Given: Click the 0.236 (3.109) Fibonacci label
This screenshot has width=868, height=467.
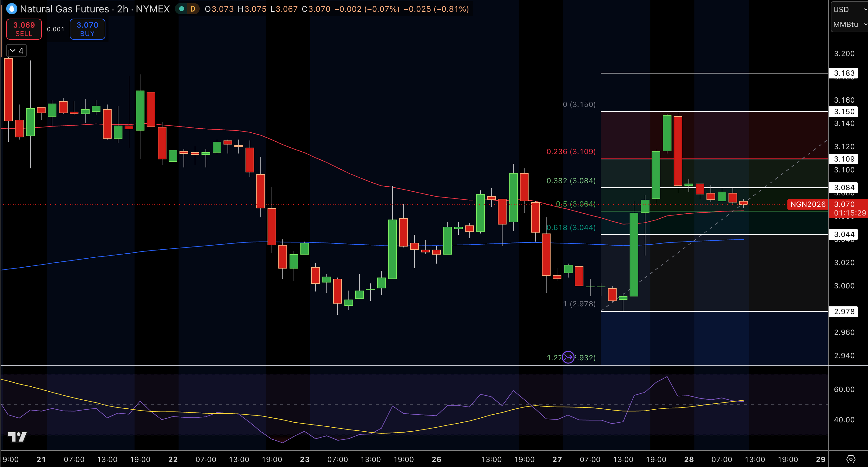Looking at the screenshot, I should 571,152.
